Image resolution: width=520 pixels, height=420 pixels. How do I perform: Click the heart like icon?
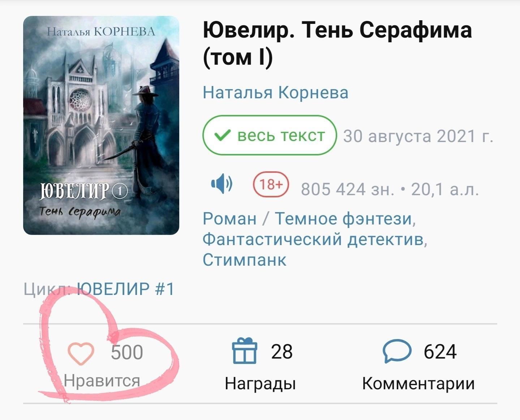(81, 353)
